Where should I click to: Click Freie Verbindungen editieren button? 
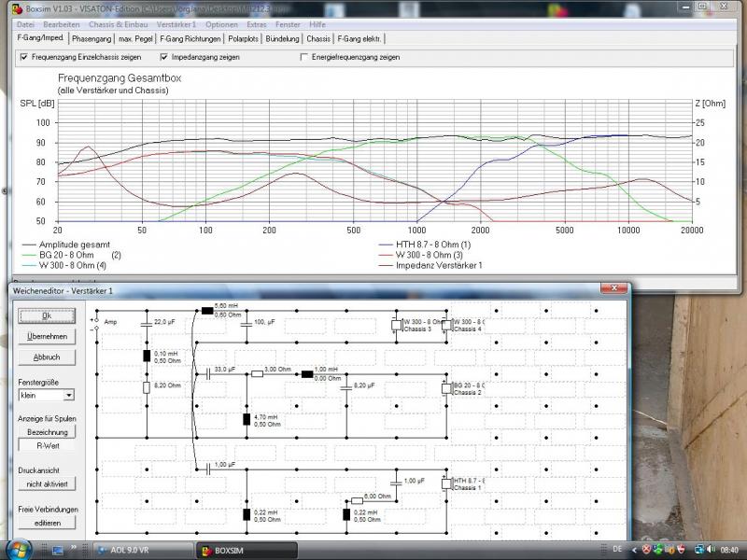48,523
